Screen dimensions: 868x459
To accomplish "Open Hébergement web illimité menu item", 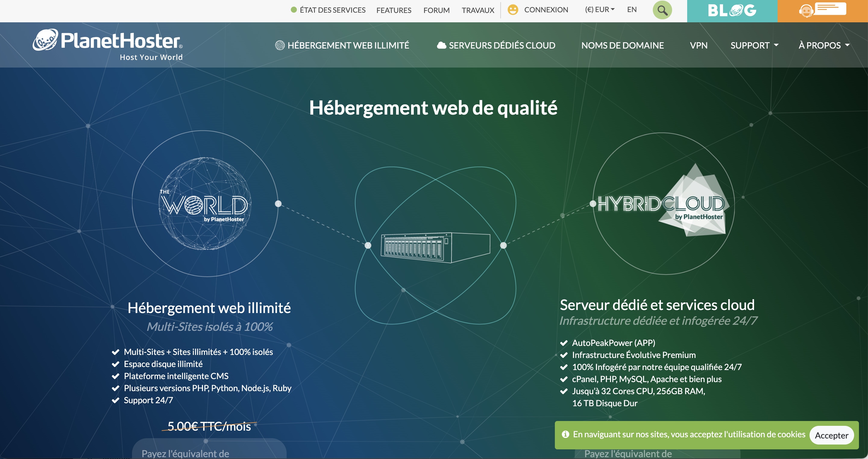I will point(348,45).
